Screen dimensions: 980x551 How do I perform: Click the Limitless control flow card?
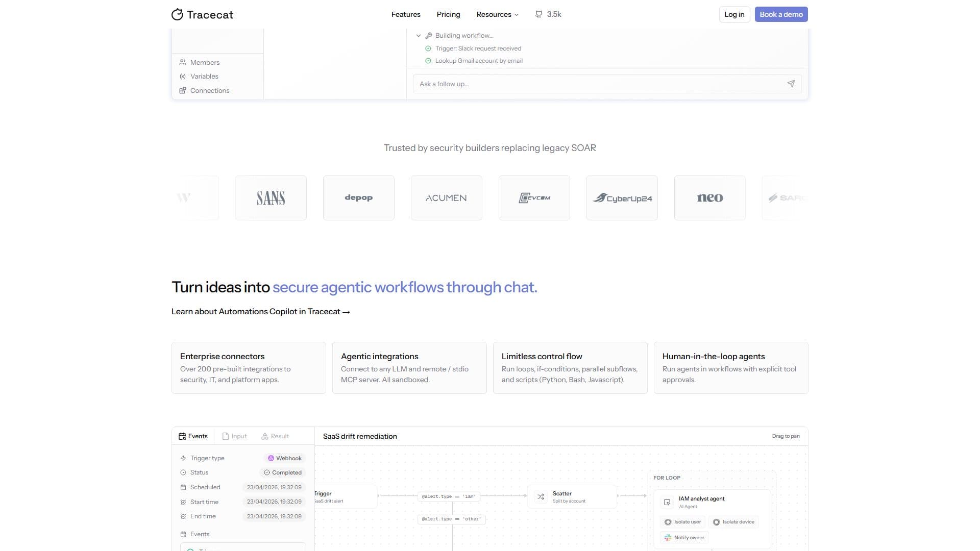tap(570, 368)
